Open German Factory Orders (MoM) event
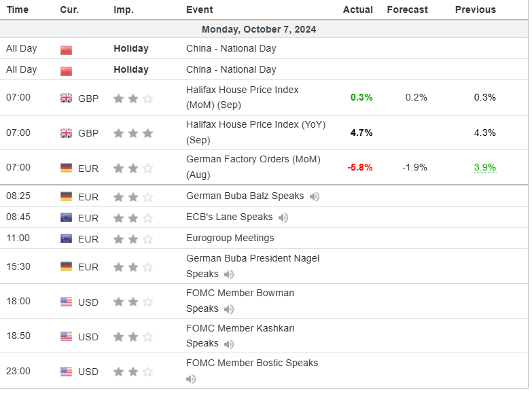 [x=253, y=167]
